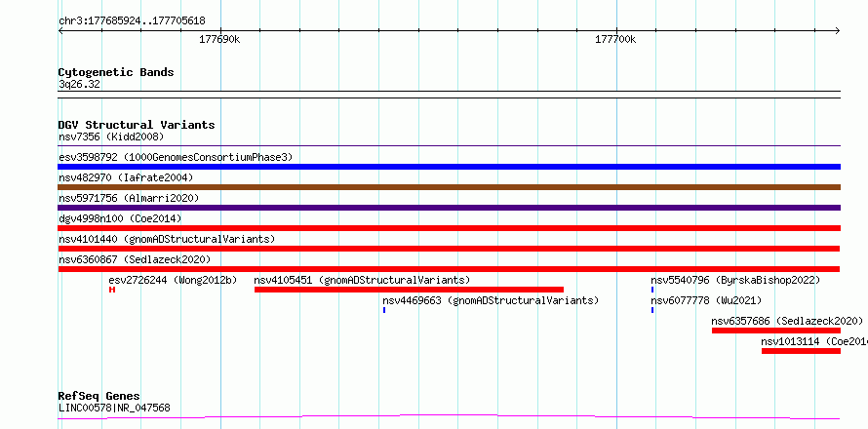The image size is (868, 429).
Task: Click the dark purple nsv5971756 variant bar
Action: point(450,208)
